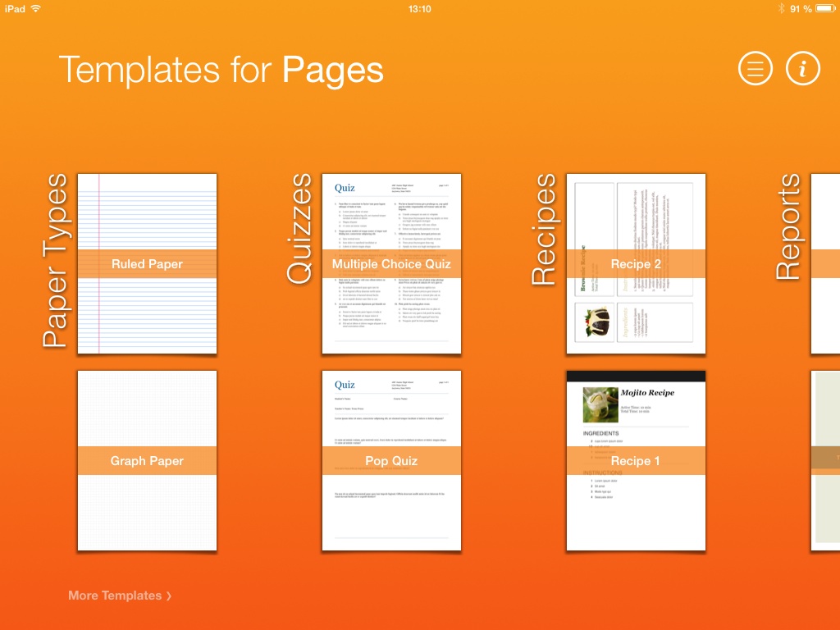Screen dimensions: 840x630
Task: Open the bottom Reports template at right edge
Action: click(825, 460)
